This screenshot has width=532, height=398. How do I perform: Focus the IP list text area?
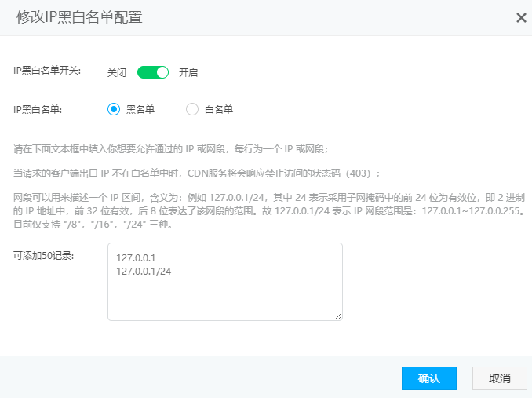pos(224,294)
